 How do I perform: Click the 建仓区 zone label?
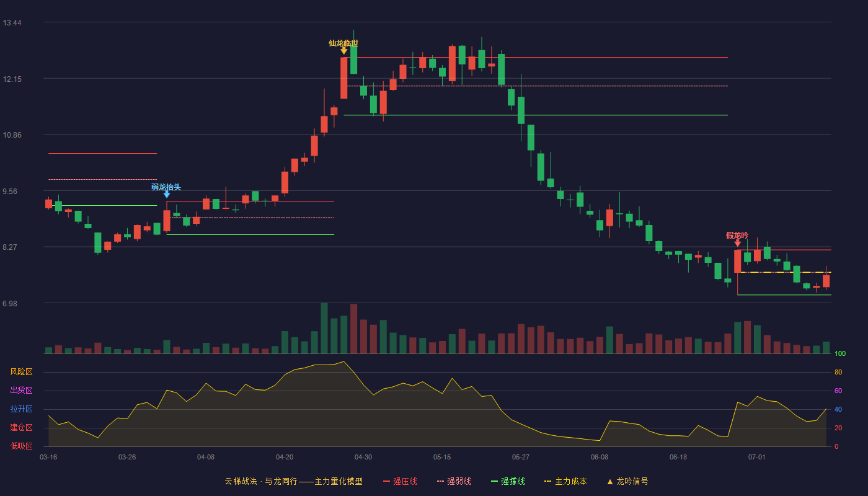point(21,428)
